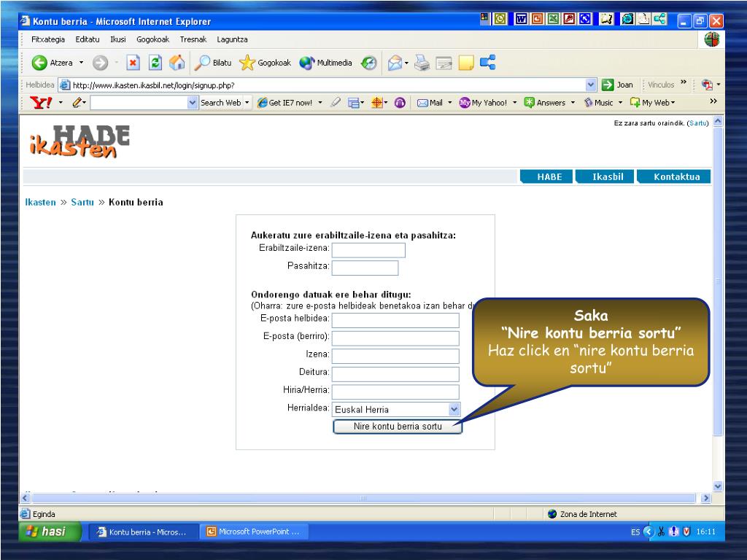Open the Multimedia toolbar button
This screenshot has height=560, width=747.
[x=326, y=63]
